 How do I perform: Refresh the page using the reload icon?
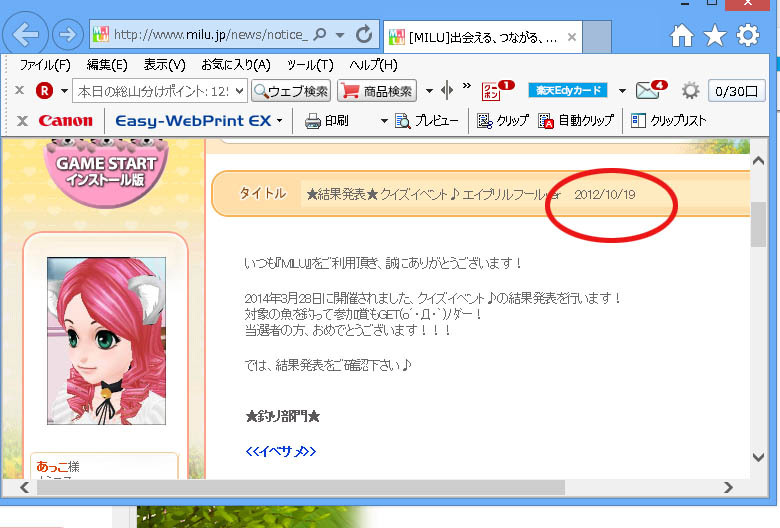364,35
